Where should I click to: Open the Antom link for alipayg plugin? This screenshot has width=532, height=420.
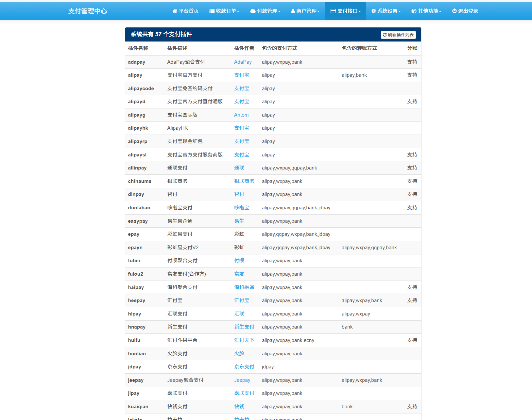[x=241, y=115]
